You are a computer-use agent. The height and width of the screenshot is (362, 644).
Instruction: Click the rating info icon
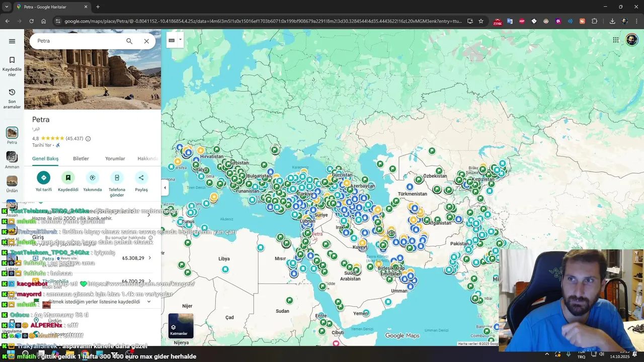pyautogui.click(x=88, y=139)
